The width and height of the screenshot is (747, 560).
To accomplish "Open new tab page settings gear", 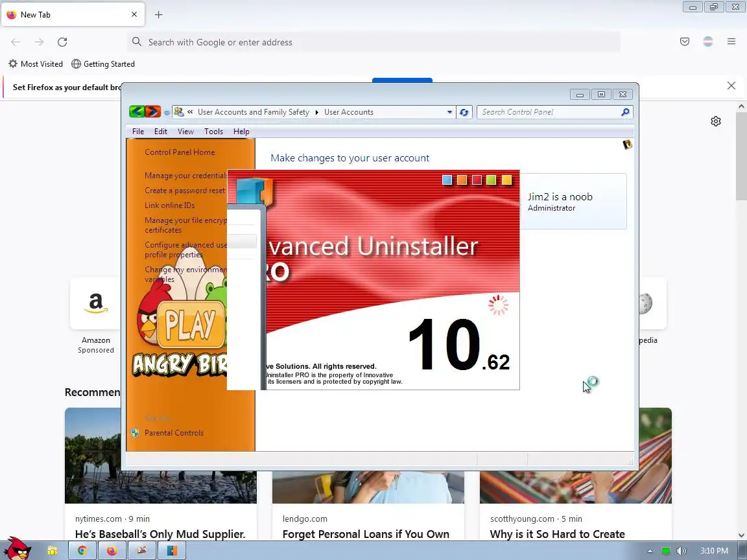I will [x=716, y=121].
